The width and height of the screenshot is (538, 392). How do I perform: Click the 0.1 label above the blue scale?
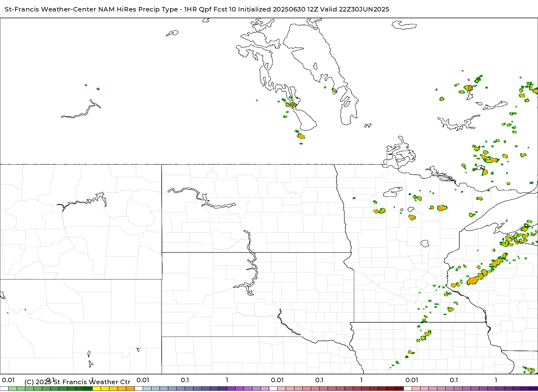(x=185, y=380)
